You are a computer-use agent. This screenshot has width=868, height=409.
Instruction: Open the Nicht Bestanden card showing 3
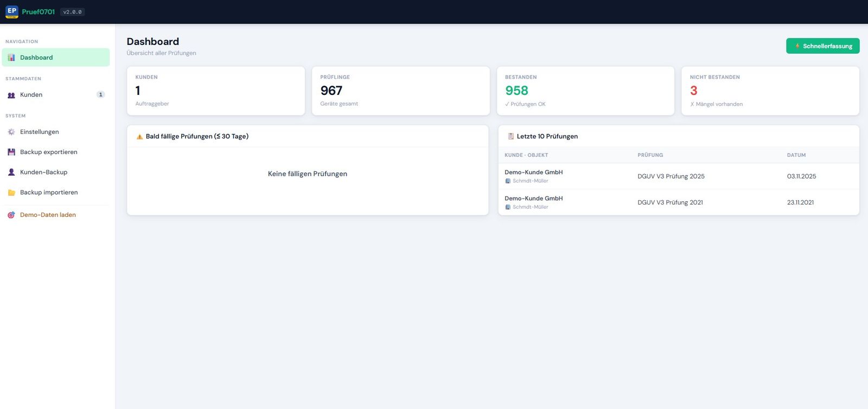click(x=770, y=91)
